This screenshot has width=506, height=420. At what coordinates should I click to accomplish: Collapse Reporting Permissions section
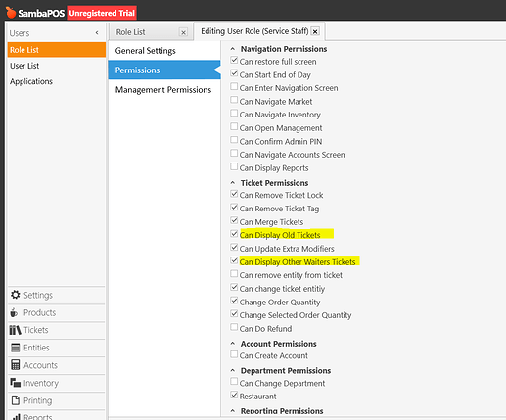(233, 411)
